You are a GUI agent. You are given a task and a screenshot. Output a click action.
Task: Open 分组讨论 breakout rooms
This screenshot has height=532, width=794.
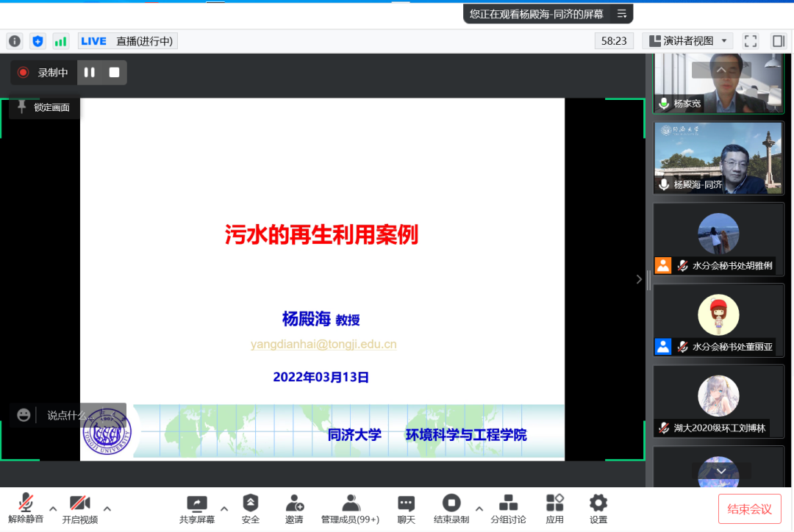(508, 508)
